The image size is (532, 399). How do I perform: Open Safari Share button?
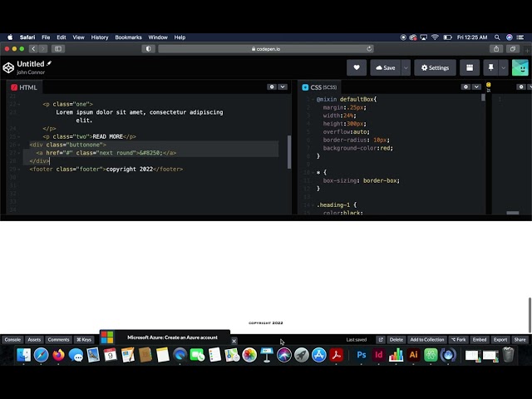click(x=496, y=49)
